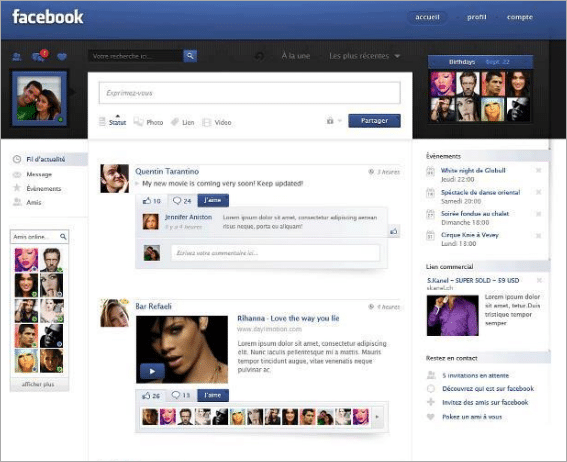Open privacy dropdown arrow beside lock icon
Image resolution: width=567 pixels, height=462 pixels.
(x=340, y=121)
